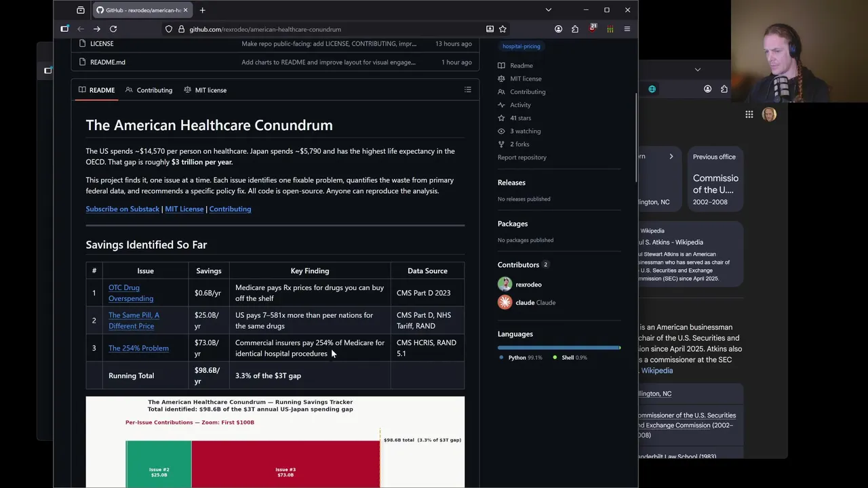Open the README outline list icon
Image resolution: width=868 pixels, height=488 pixels.
(x=468, y=89)
